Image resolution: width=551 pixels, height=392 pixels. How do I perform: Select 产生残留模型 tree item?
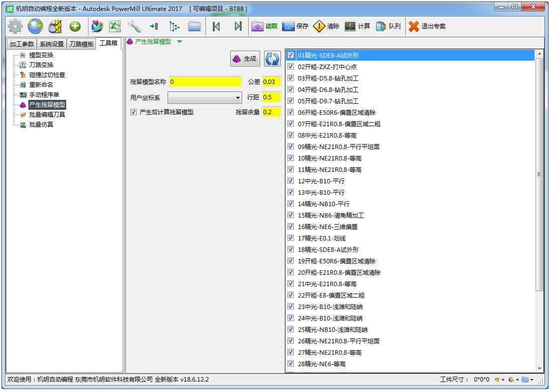47,104
